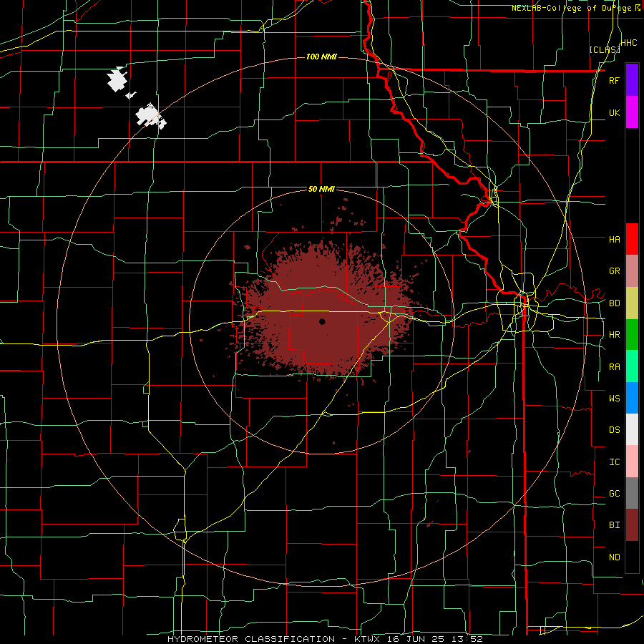644x644 pixels.
Task: Click the WS legend label
Action: 614,398
